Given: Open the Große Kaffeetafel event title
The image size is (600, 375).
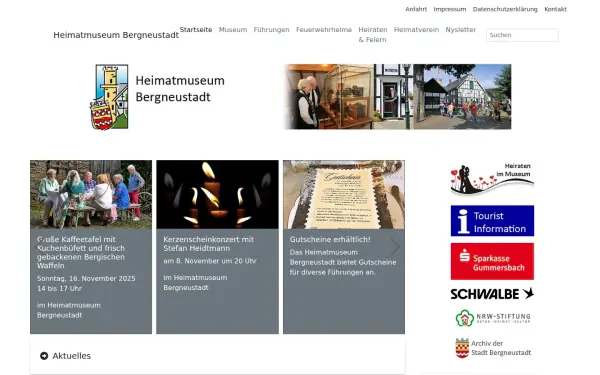Looking at the screenshot, I should pos(81,253).
